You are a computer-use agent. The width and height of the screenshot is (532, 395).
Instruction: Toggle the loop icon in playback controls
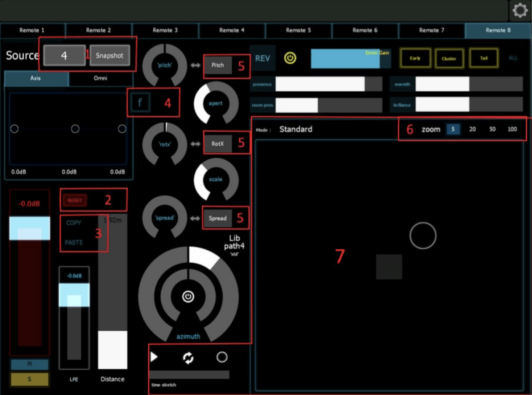(188, 358)
